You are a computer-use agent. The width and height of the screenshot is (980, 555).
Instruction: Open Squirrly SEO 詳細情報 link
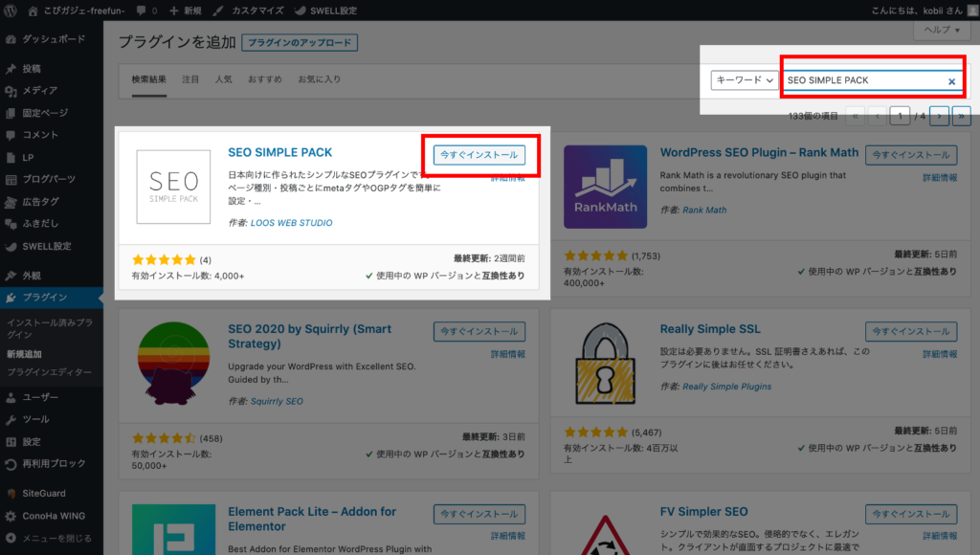click(x=507, y=354)
